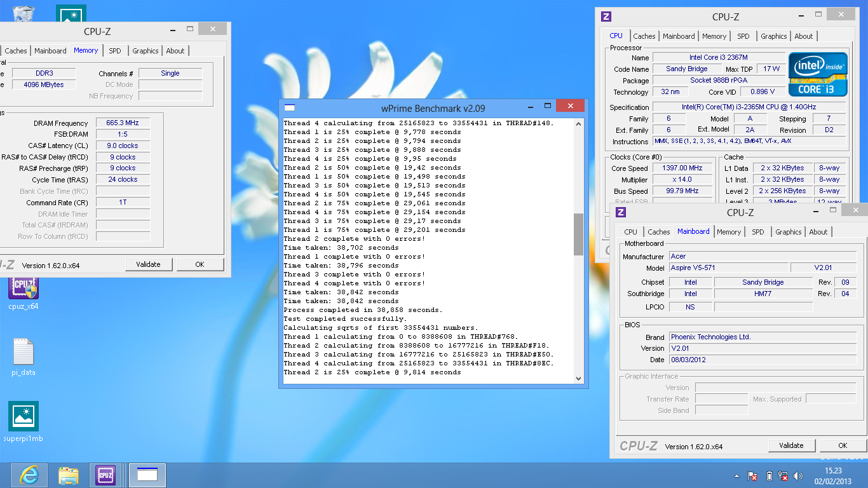The width and height of the screenshot is (868, 488).
Task: Open Caches tab in CPU-Z CPU window
Action: (x=644, y=36)
